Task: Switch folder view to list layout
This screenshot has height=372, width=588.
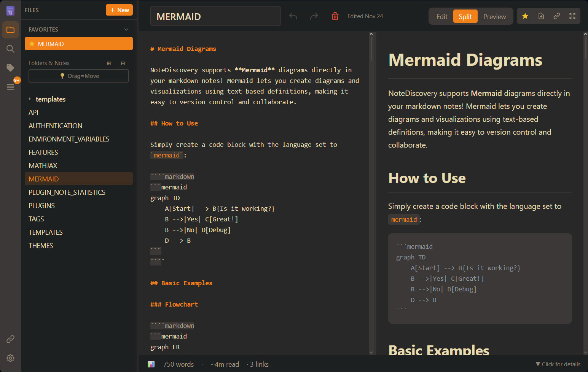Action: [123, 63]
